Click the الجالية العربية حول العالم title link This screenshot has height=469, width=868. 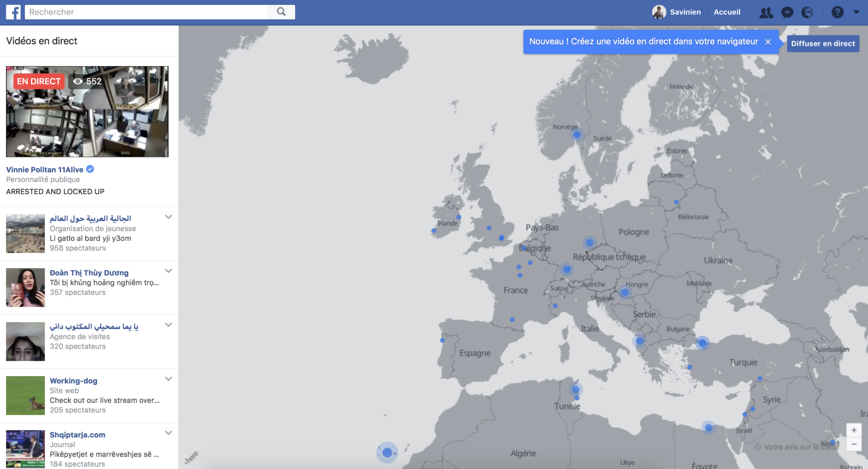[x=90, y=218]
